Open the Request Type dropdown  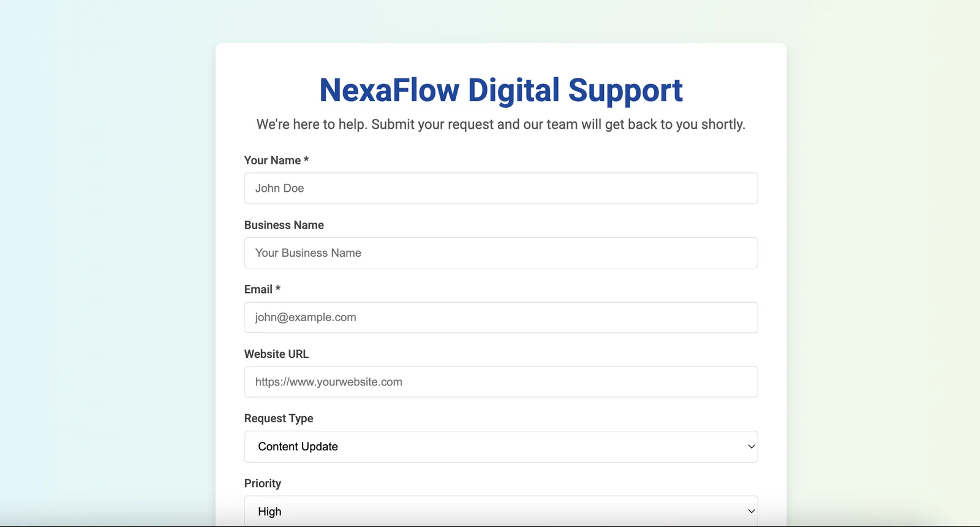coord(501,447)
